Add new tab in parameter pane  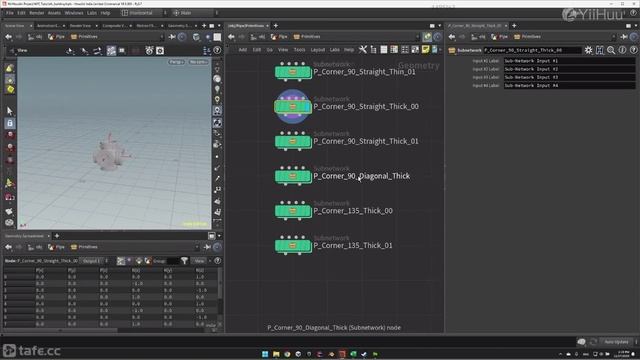coord(514,26)
